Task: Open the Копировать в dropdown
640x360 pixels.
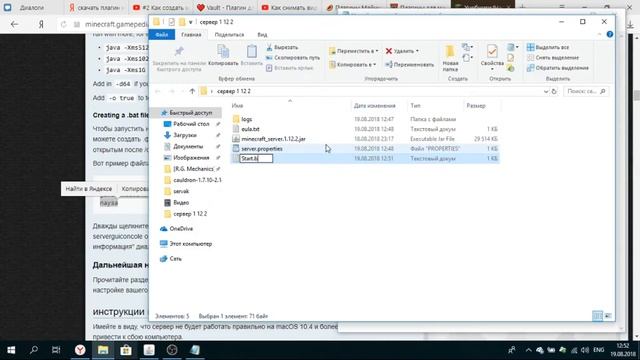Action: 353,64
